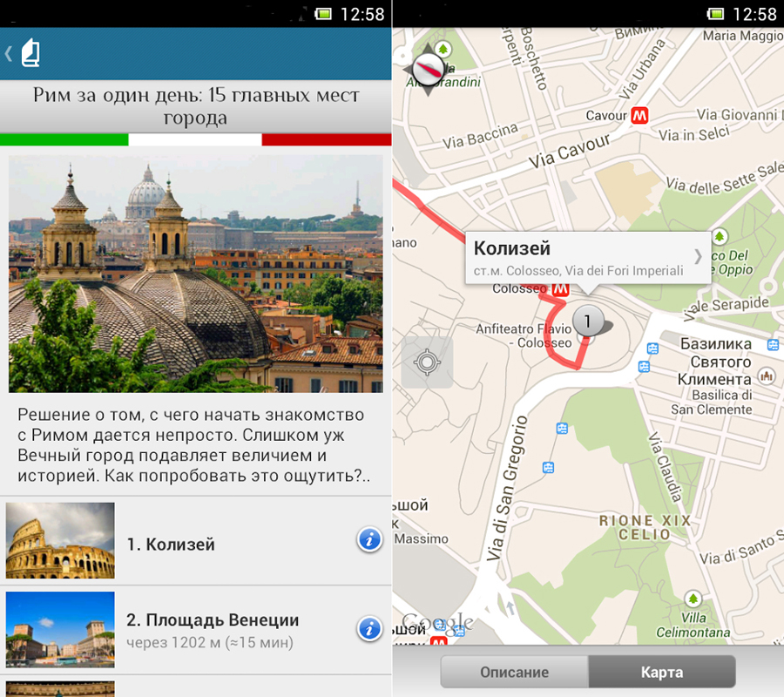This screenshot has height=697, width=784.
Task: Tap battery icon in map screen status bar
Action: coord(715,13)
